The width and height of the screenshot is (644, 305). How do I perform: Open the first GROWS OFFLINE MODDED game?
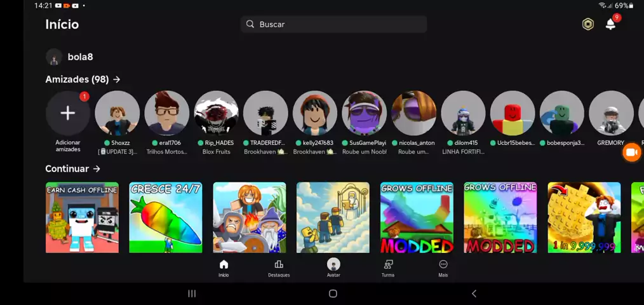(417, 217)
